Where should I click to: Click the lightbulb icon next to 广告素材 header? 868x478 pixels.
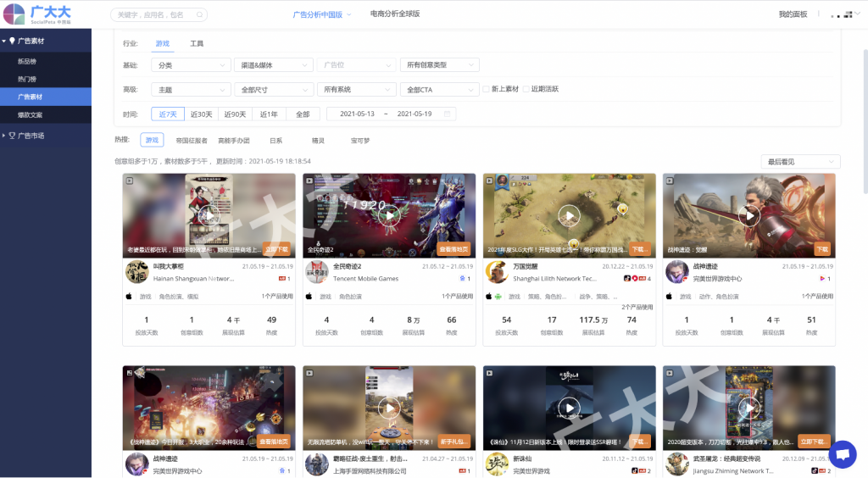click(12, 41)
